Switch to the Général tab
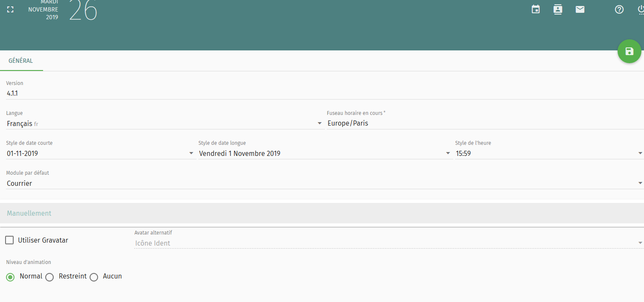Screen dimensions: 644x302 (x=21, y=61)
